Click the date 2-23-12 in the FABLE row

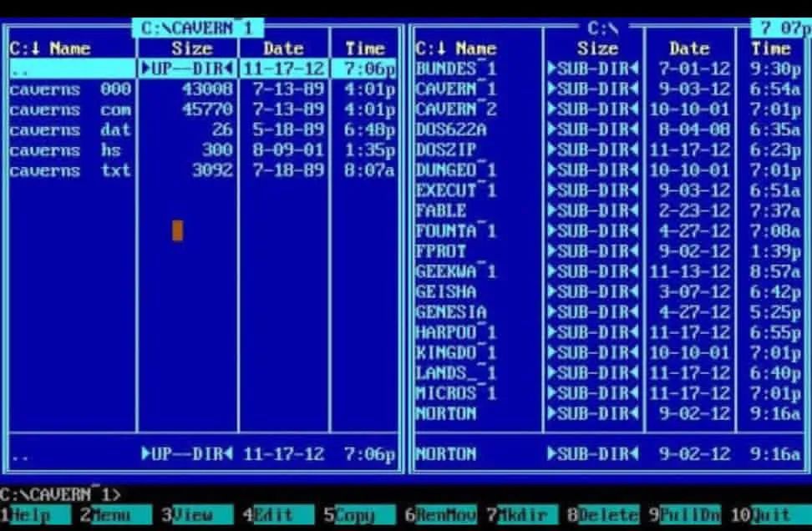click(x=694, y=210)
